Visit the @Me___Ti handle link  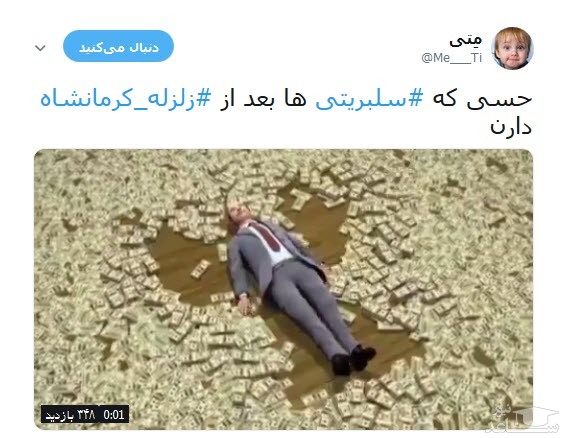coord(451,58)
